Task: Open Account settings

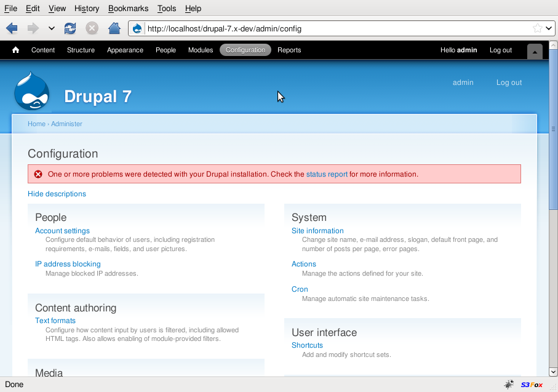Action: point(62,231)
